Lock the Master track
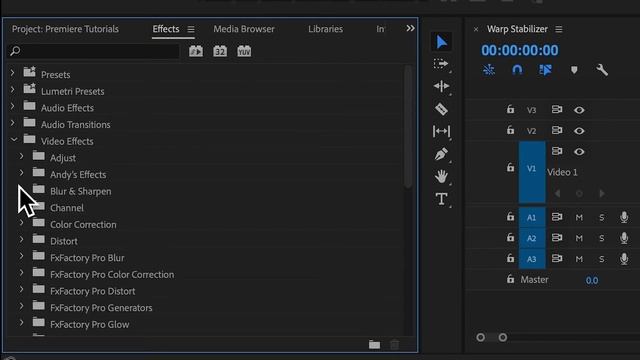Viewport: 640px width, 360px height. 510,279
